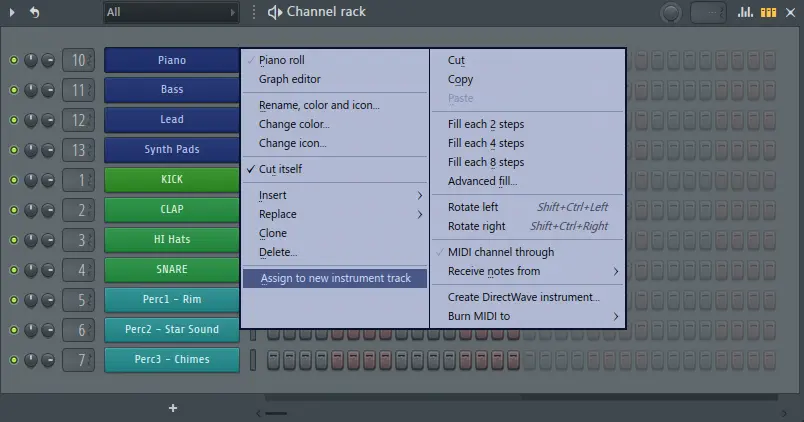
Task: Choose 'Fill each 4 steps' menu item
Action: click(x=486, y=143)
